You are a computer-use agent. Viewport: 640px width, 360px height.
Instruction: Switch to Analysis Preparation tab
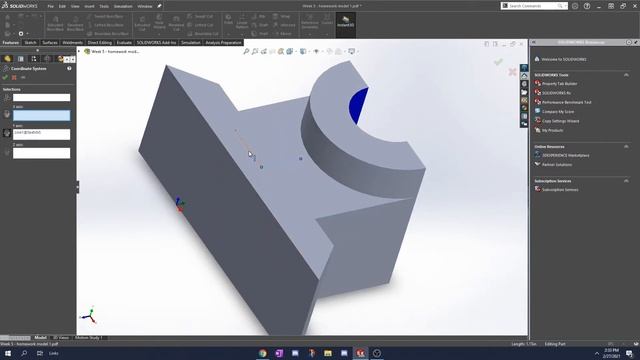click(x=223, y=42)
